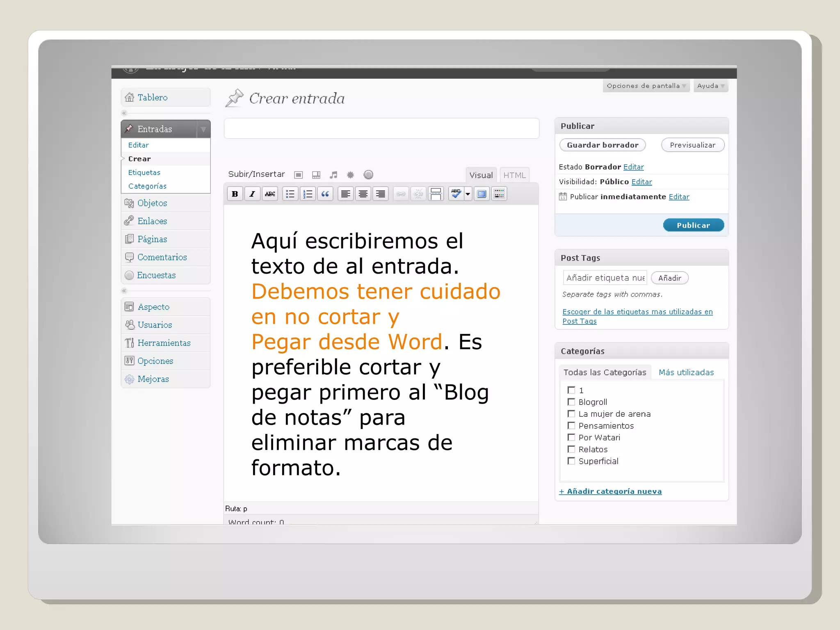This screenshot has width=840, height=630.
Task: Click Guardar borrador button
Action: (x=603, y=145)
